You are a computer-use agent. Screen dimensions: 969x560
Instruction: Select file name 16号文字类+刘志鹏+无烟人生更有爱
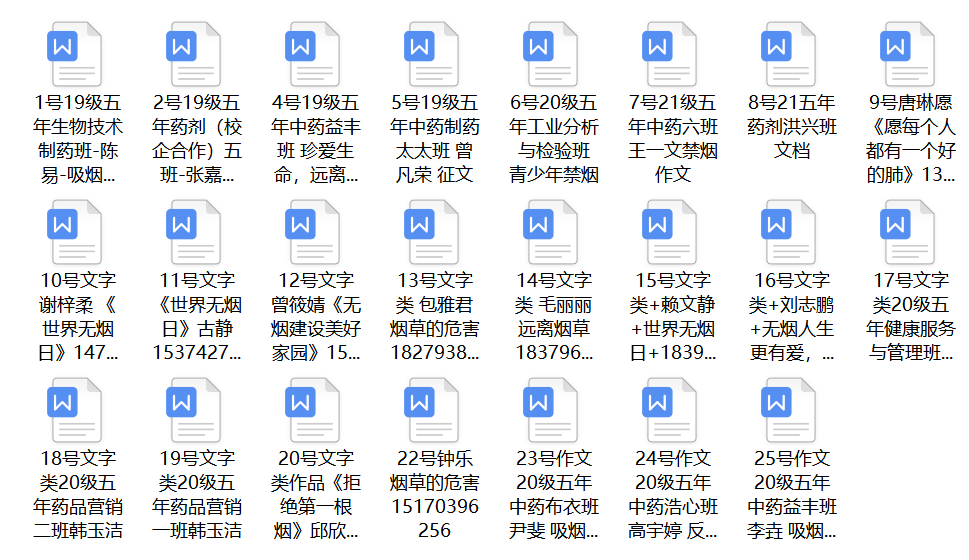pyautogui.click(x=792, y=316)
